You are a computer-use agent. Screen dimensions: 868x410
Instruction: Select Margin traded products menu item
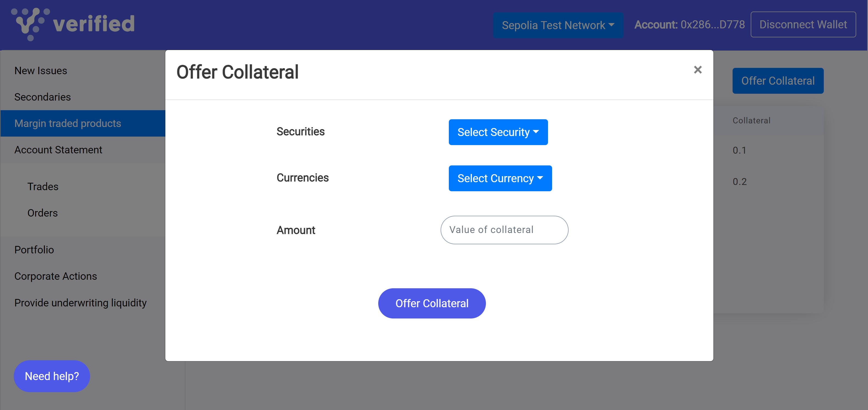[68, 123]
